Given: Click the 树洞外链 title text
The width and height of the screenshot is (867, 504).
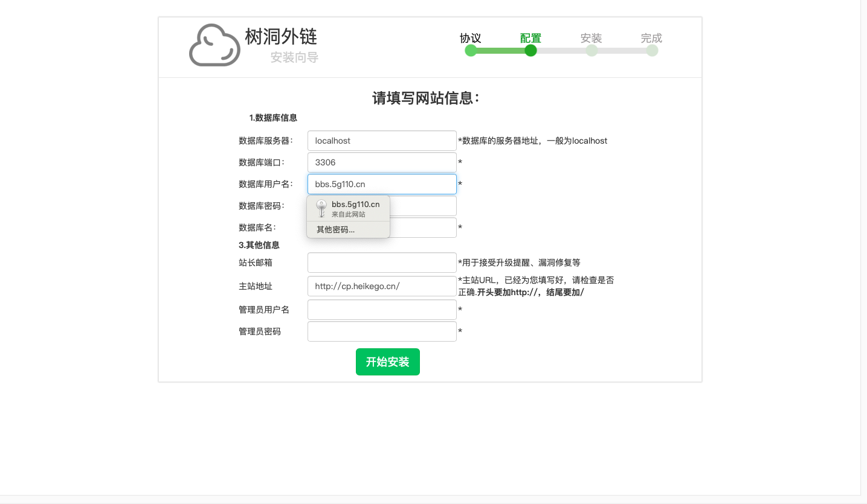Looking at the screenshot, I should click(x=281, y=37).
